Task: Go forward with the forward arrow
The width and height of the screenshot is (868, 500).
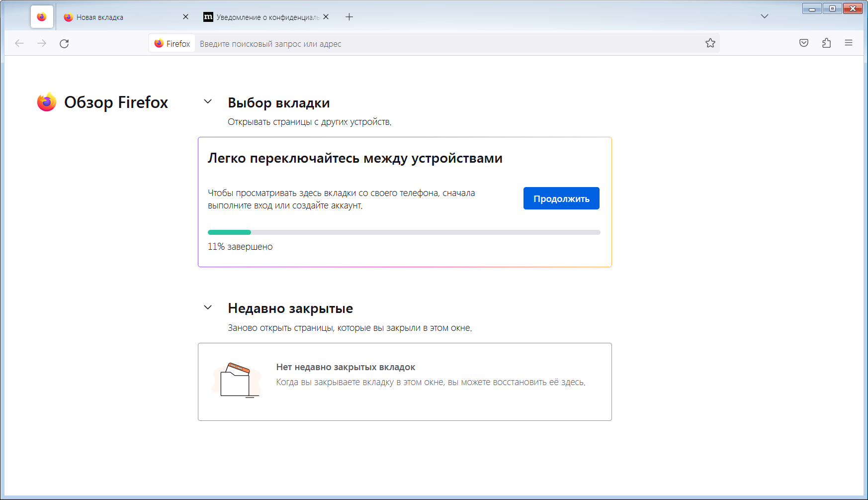Action: click(42, 43)
